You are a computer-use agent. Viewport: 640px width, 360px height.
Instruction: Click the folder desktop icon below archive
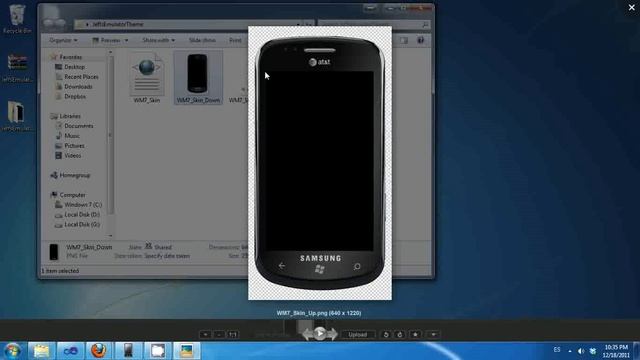[17, 116]
